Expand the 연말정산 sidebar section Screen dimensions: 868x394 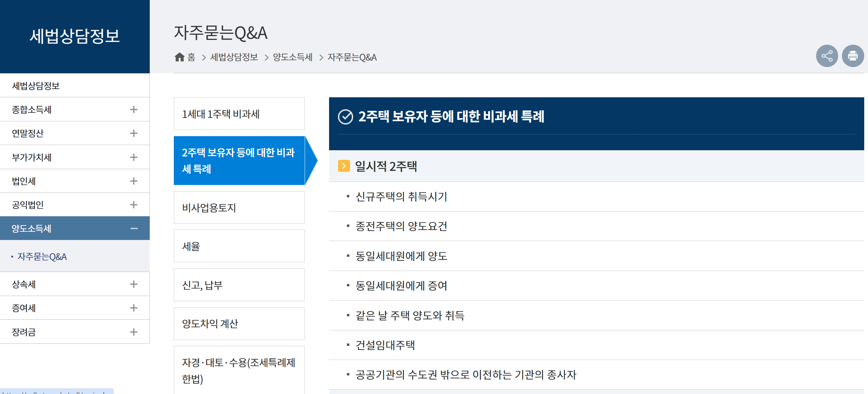(x=134, y=133)
